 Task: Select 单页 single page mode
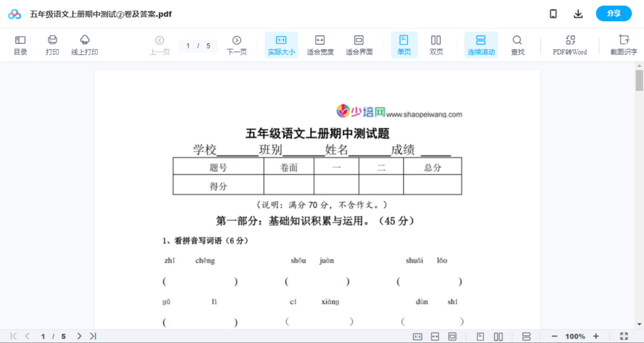pos(404,45)
